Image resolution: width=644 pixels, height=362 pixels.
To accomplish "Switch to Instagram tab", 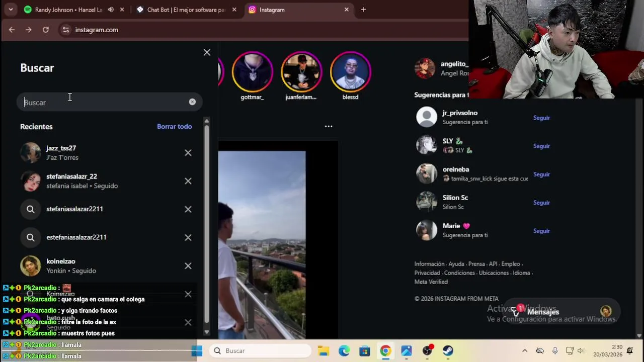I will 299,10.
